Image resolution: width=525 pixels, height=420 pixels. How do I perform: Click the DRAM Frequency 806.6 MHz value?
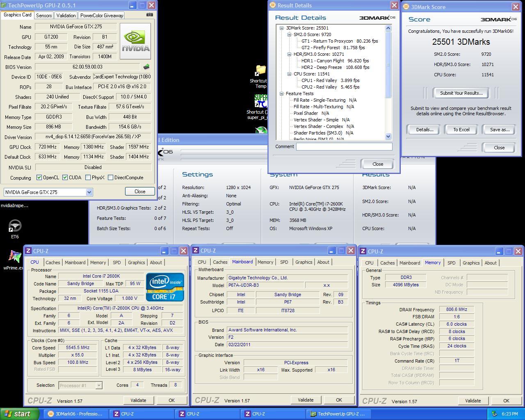pyautogui.click(x=457, y=310)
